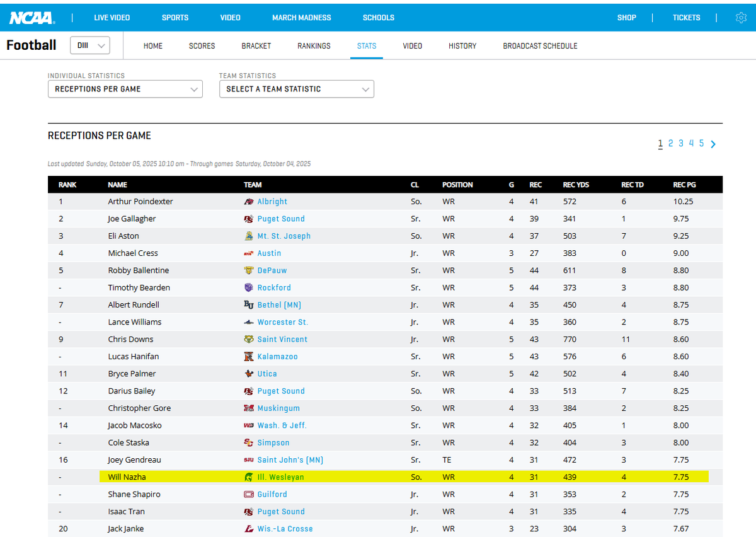
Task: Open the Shop link
Action: coord(627,18)
